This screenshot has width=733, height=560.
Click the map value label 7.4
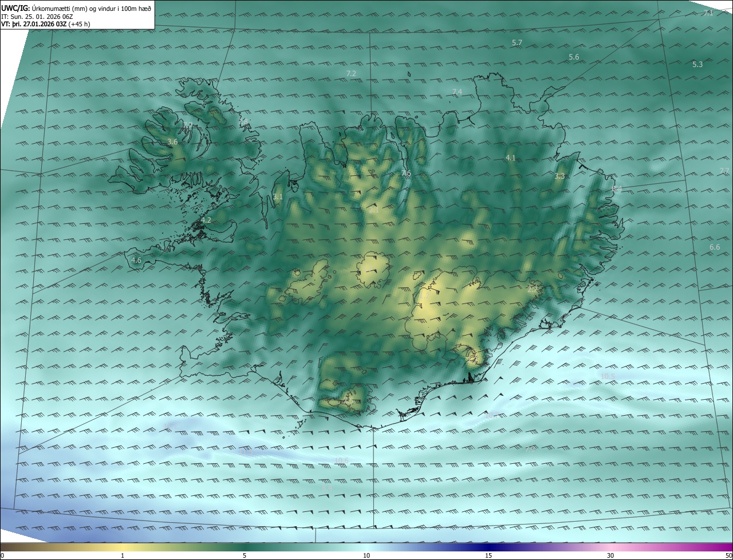tap(457, 92)
